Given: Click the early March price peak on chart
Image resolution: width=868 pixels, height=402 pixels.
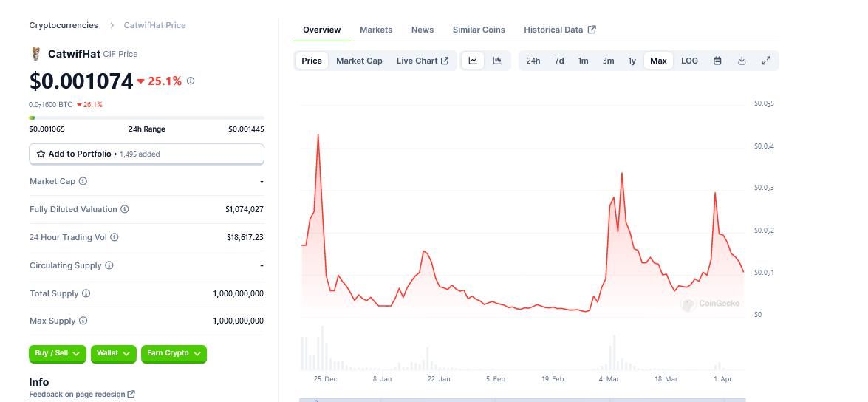Looking at the screenshot, I should 622,174.
